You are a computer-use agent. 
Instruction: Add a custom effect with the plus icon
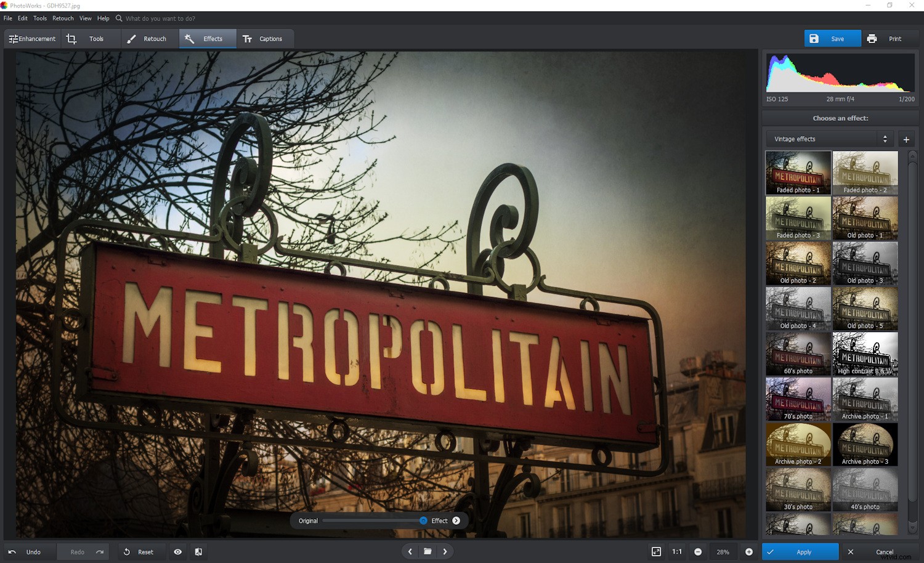(906, 139)
